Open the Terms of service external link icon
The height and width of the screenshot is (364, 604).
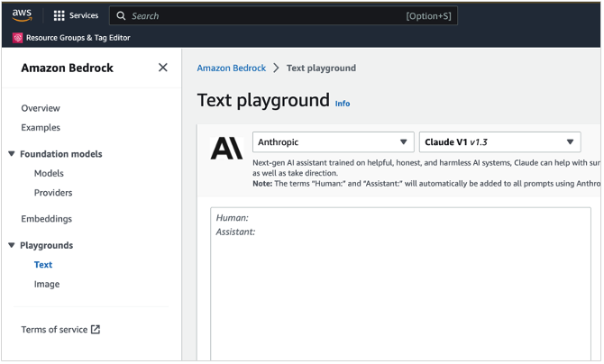(96, 330)
